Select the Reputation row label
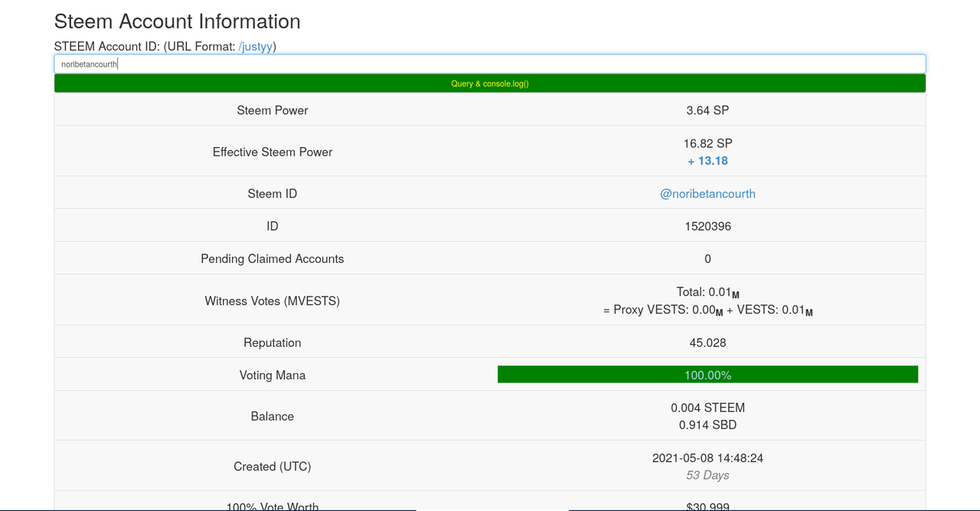 tap(273, 342)
